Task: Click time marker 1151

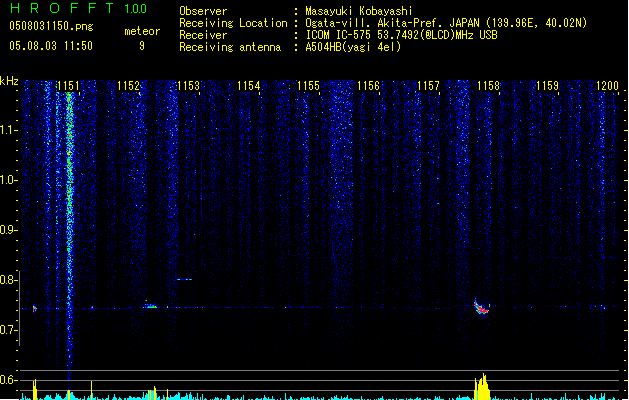Action: [68, 86]
